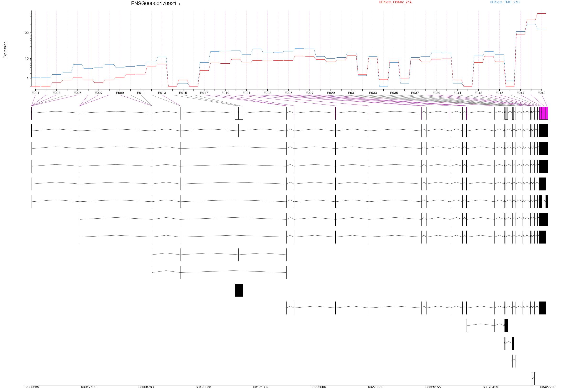Screen dimensions: 574x392
Task: Click the y-axis value 10
Action: point(27,59)
